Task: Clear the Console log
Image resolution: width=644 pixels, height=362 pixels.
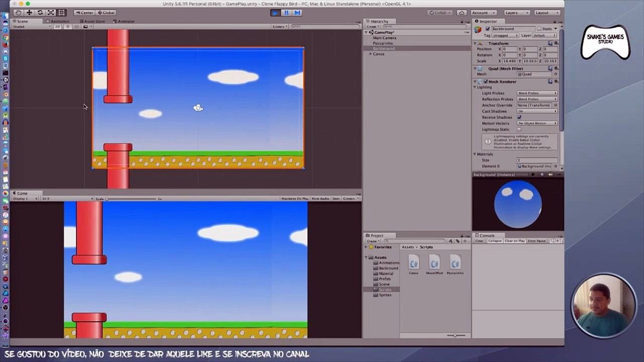Action: click(479, 241)
